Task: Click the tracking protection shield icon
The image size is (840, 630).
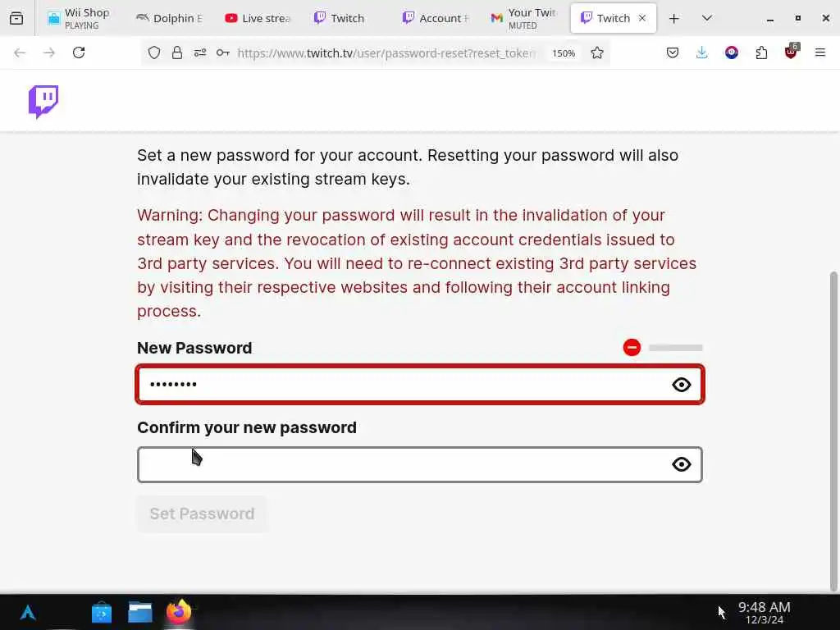Action: pyautogui.click(x=154, y=52)
